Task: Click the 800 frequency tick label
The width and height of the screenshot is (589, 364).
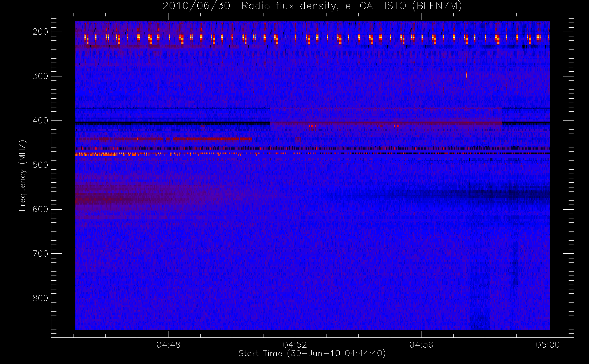Action: (x=40, y=298)
